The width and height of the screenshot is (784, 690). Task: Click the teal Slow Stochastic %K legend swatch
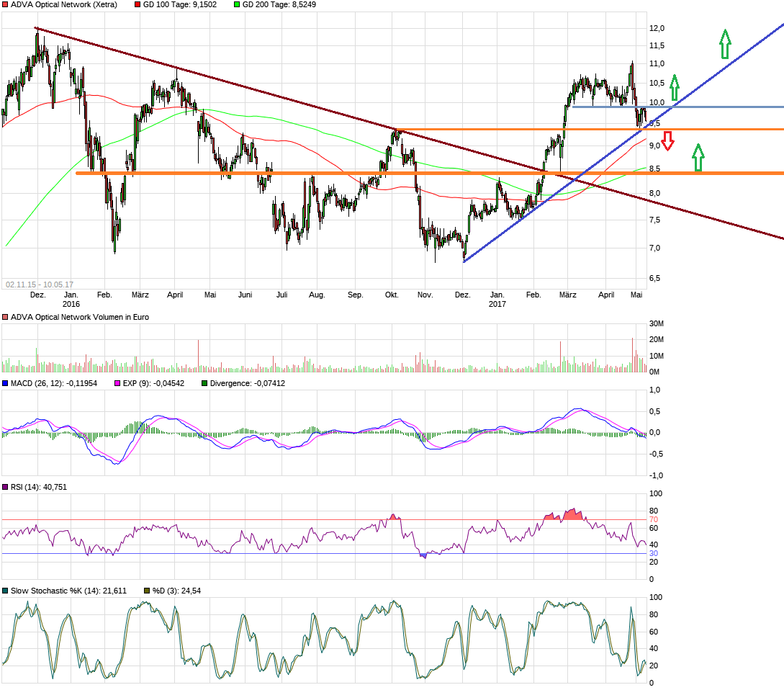pos(5,591)
